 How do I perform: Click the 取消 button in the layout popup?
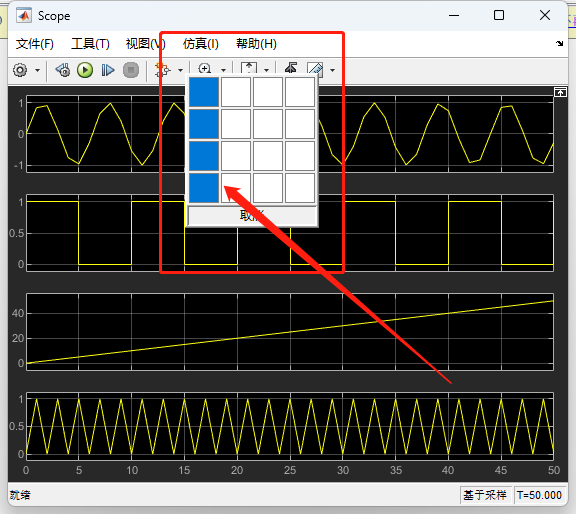click(x=252, y=216)
